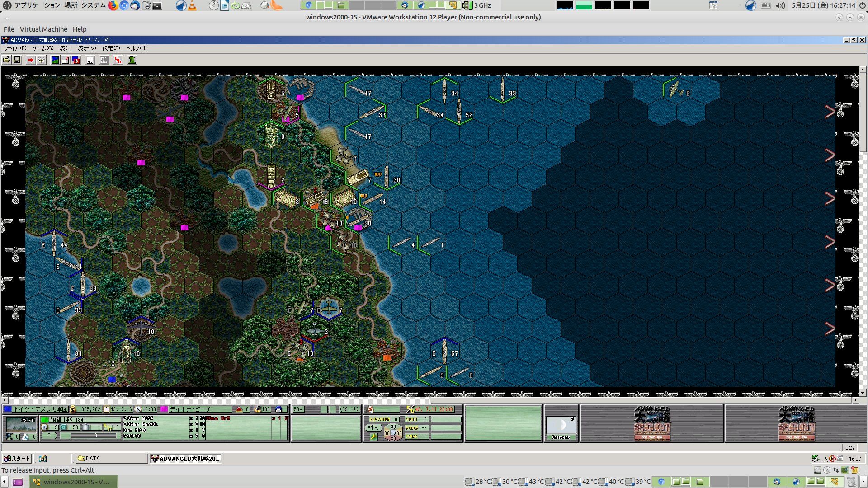This screenshot has width=868, height=488.
Task: Launch the VLC cone icon in top panel
Action: click(192, 5)
